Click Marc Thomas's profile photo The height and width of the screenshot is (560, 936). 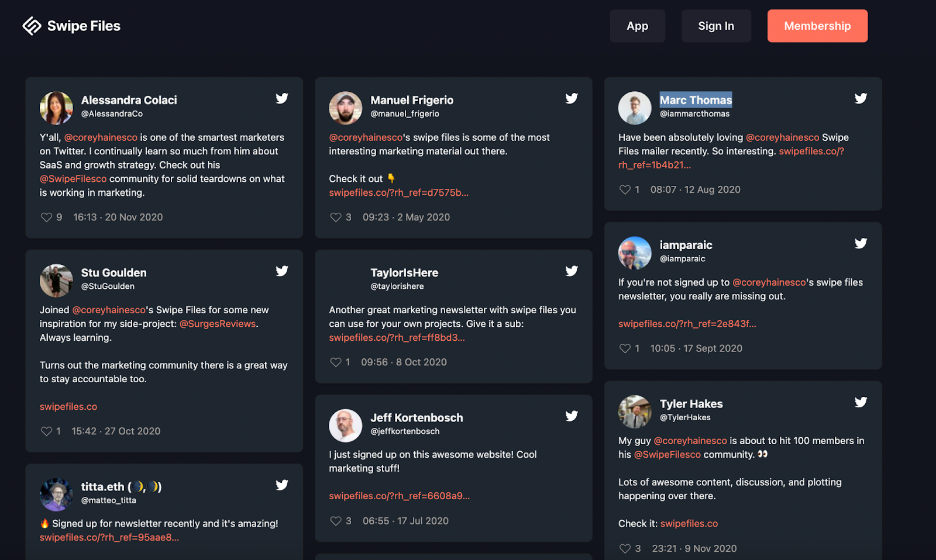(635, 108)
